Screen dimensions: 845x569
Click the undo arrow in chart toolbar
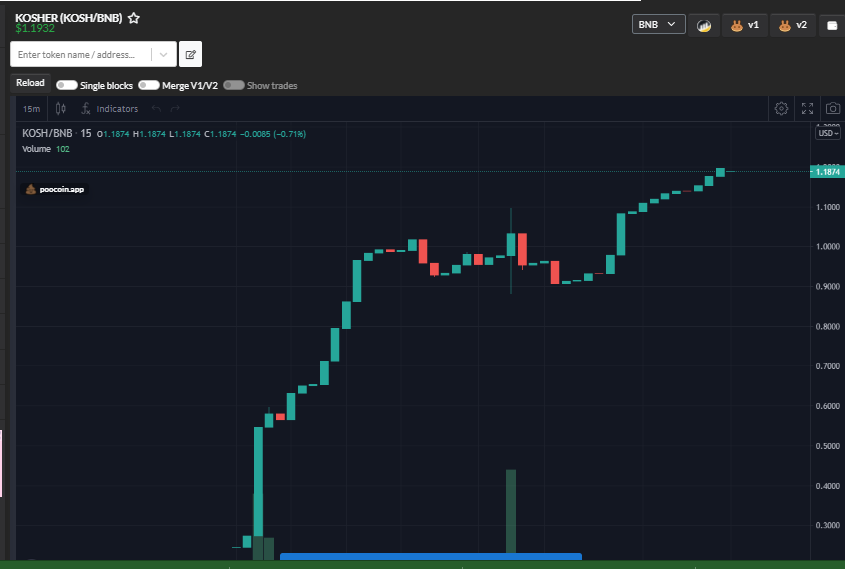156,109
